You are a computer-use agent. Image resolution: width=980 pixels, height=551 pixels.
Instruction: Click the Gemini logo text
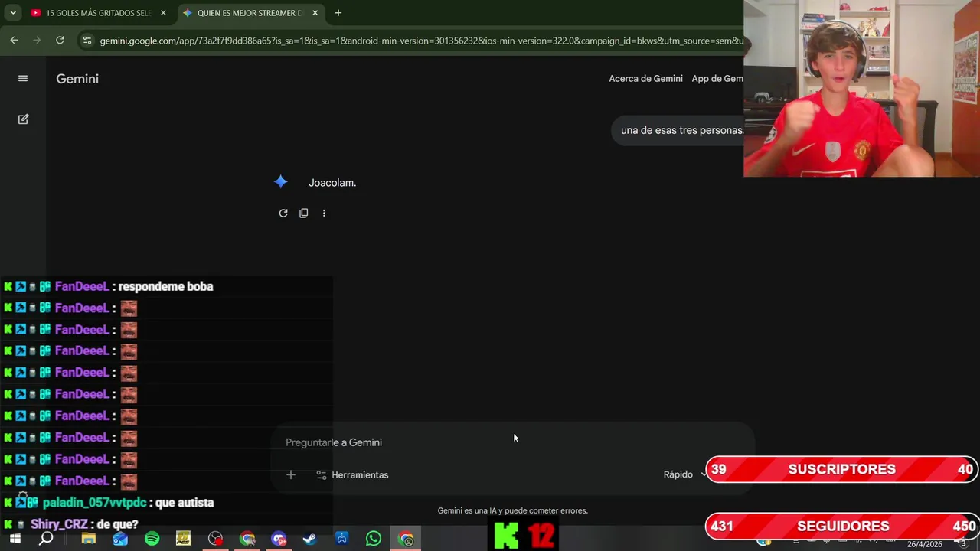[77, 79]
